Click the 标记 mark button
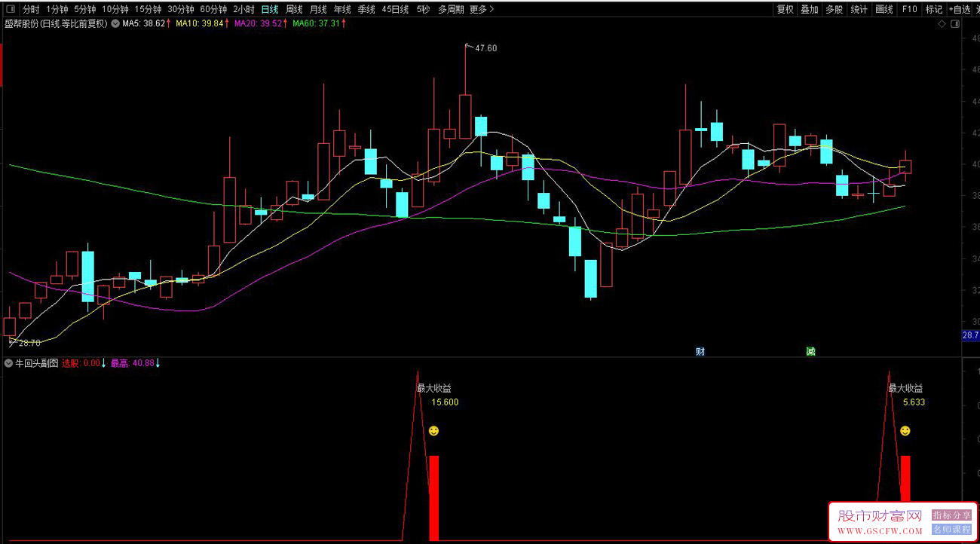The image size is (980, 544). (x=933, y=10)
